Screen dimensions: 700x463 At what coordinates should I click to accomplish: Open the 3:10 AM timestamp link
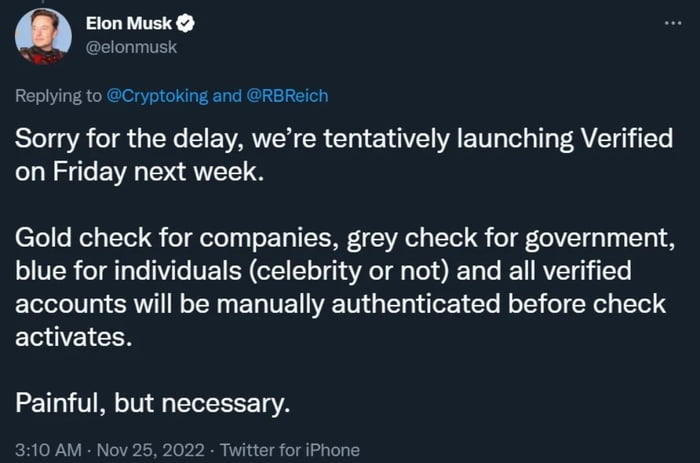(x=47, y=449)
